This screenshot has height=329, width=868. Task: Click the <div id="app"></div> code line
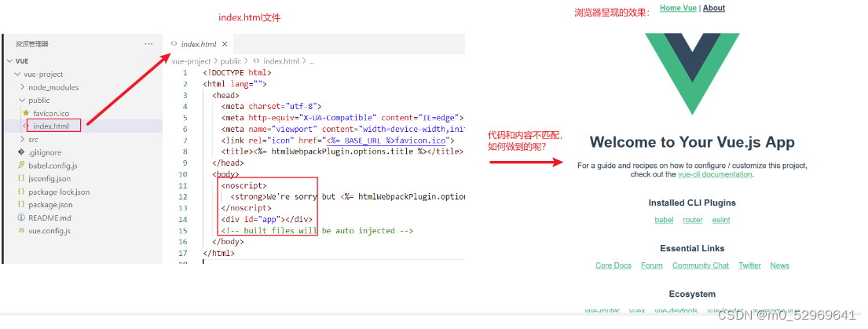(x=267, y=219)
